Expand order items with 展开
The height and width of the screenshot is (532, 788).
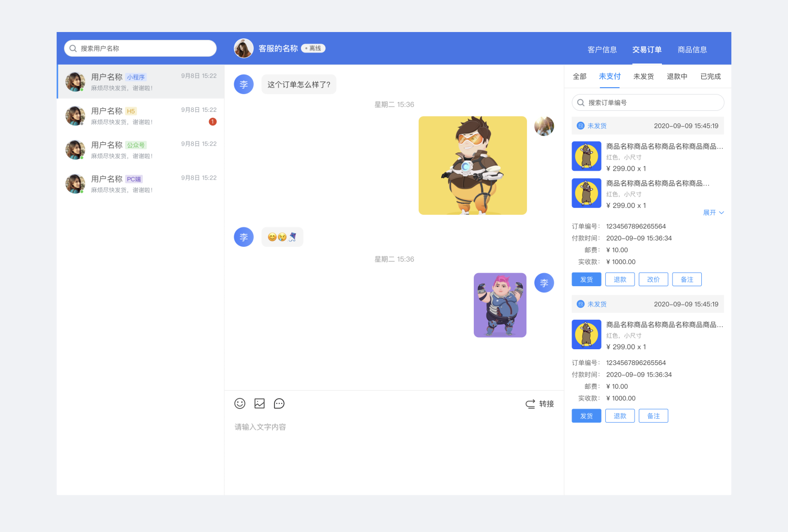[x=713, y=213]
